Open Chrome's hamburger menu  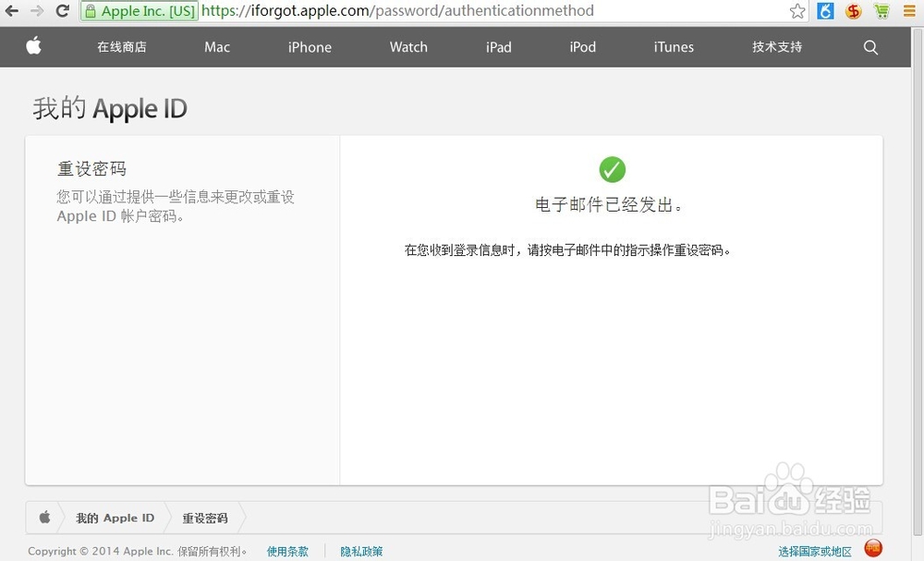pos(909,12)
